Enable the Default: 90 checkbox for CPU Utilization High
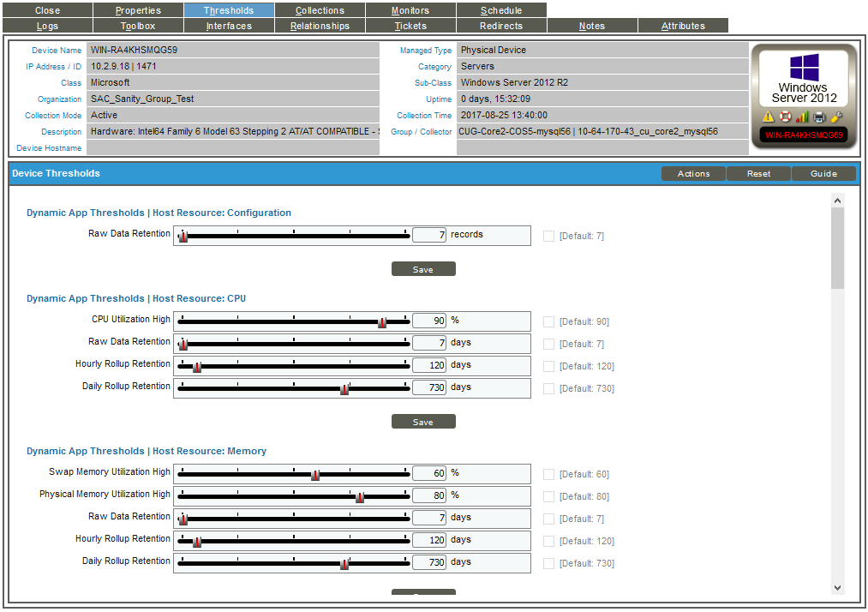This screenshot has height=612, width=868. 548,321
